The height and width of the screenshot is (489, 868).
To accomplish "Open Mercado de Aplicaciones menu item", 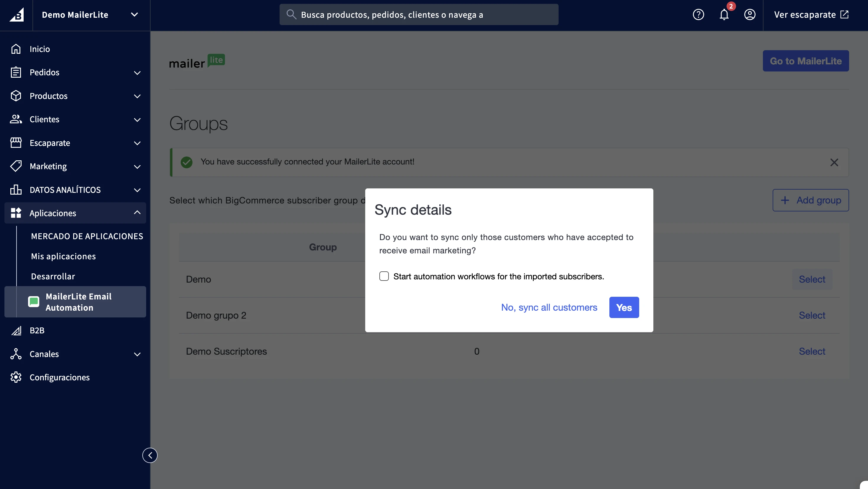I will coord(87,236).
